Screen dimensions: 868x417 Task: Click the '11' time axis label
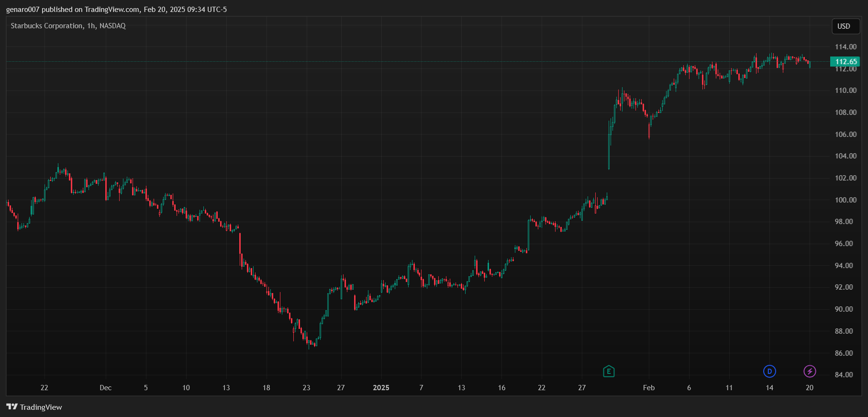tap(729, 387)
